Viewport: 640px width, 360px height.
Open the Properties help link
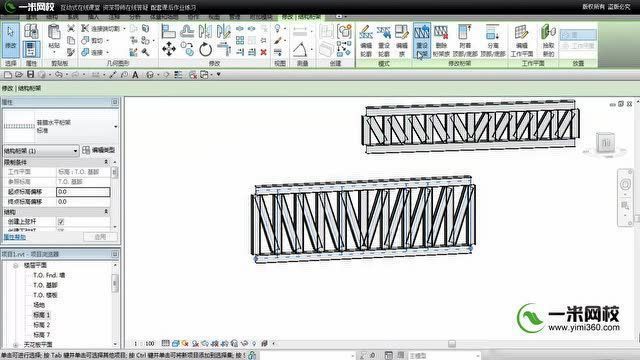15,237
